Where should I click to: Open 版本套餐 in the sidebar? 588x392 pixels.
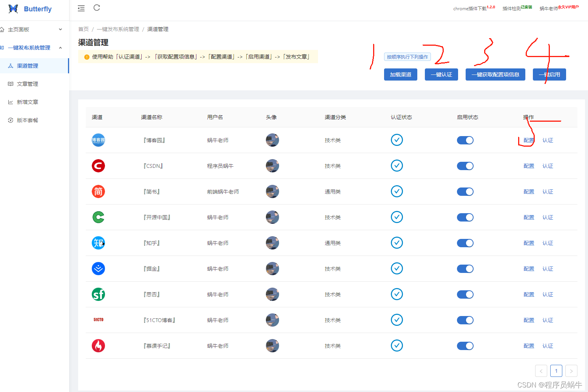click(x=34, y=120)
